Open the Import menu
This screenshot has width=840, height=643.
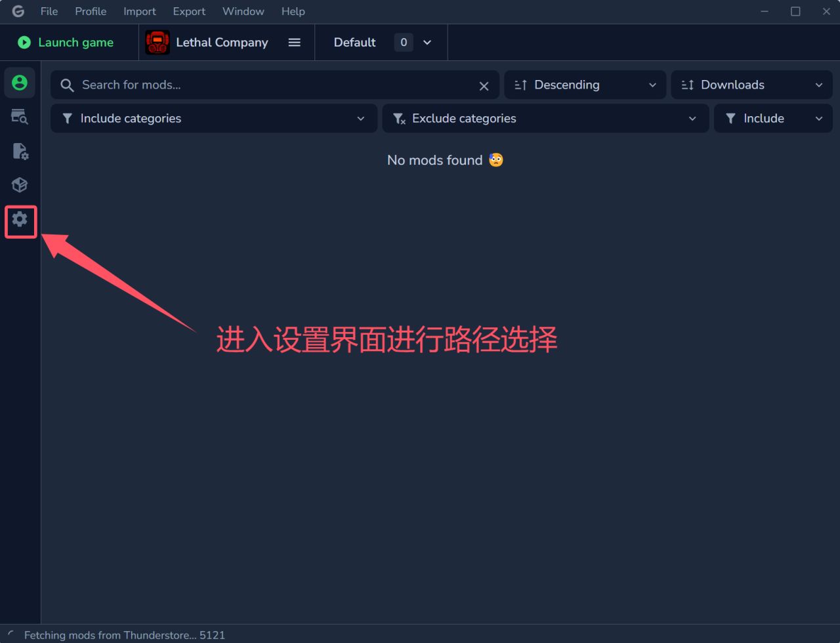[140, 11]
